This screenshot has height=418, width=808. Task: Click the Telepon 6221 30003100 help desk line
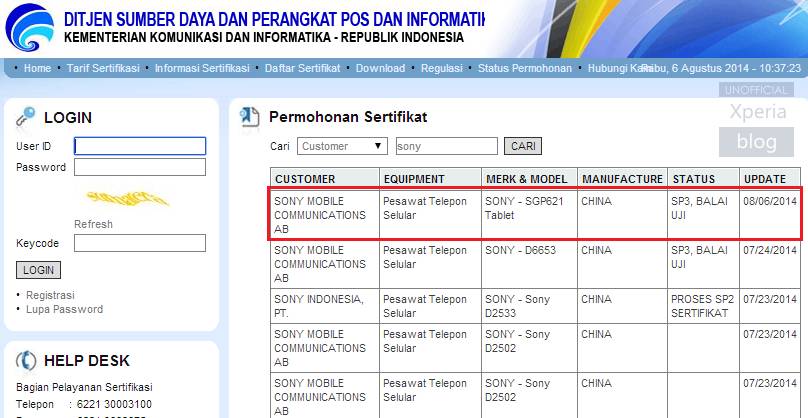point(83,404)
